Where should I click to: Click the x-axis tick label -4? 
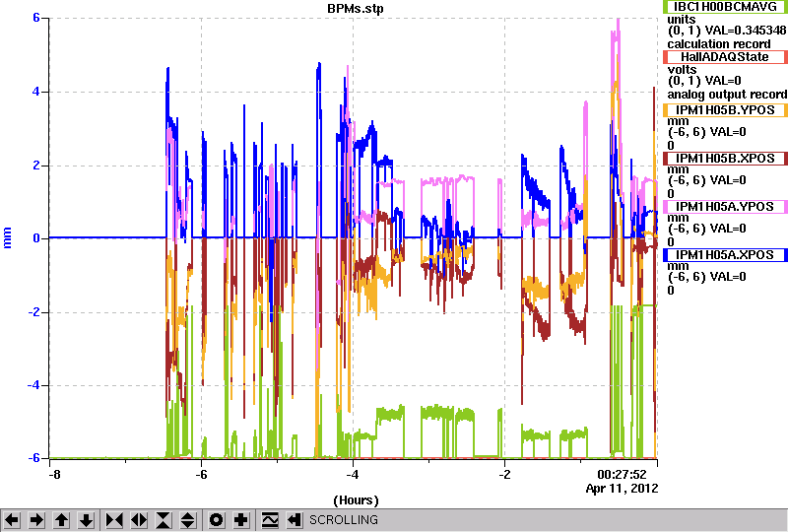(353, 475)
